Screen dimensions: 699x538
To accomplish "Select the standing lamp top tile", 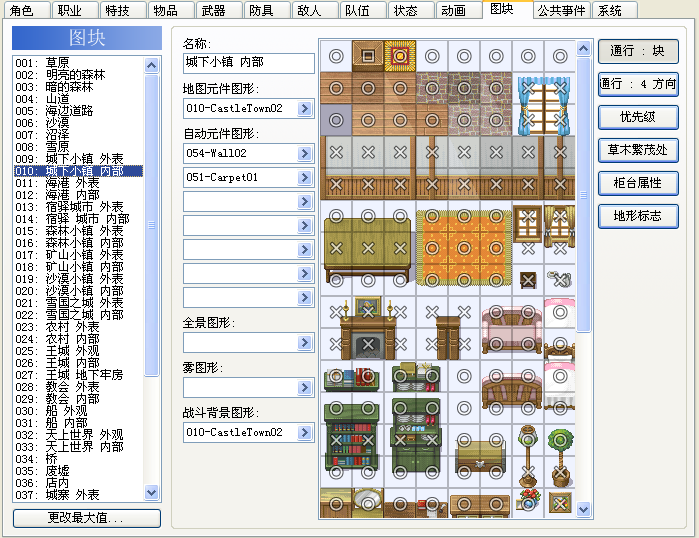I will (x=528, y=440).
